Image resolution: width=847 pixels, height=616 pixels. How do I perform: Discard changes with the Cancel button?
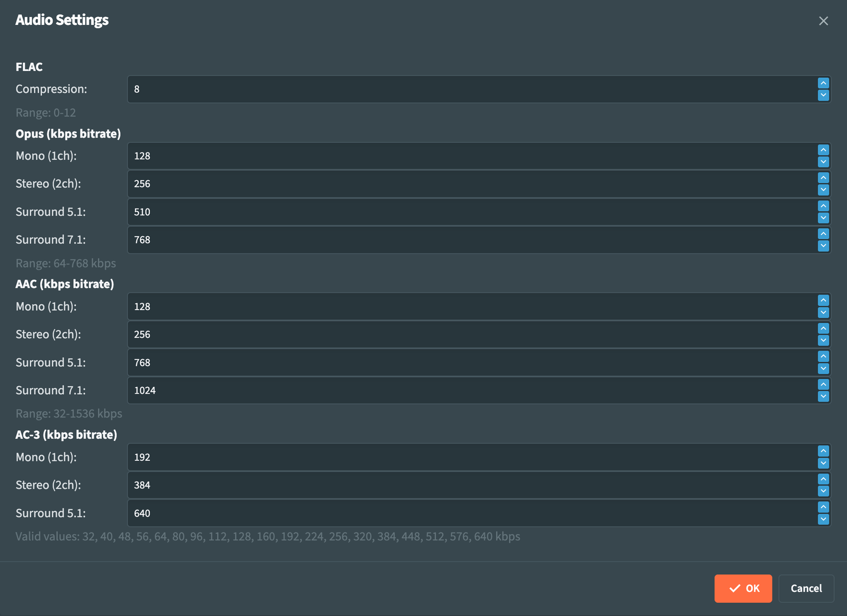[806, 588]
